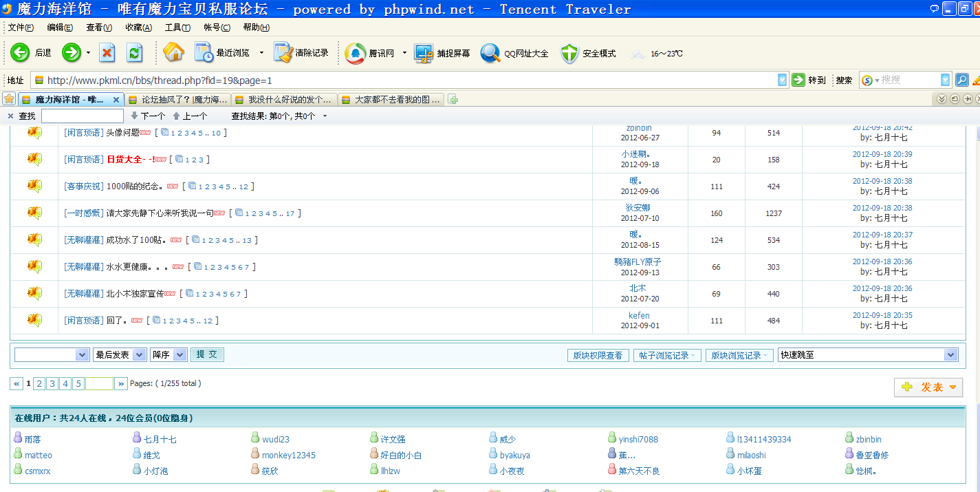Viewport: 980px width, 492px height.
Task: Click the 查找 search text field
Action: click(x=82, y=116)
